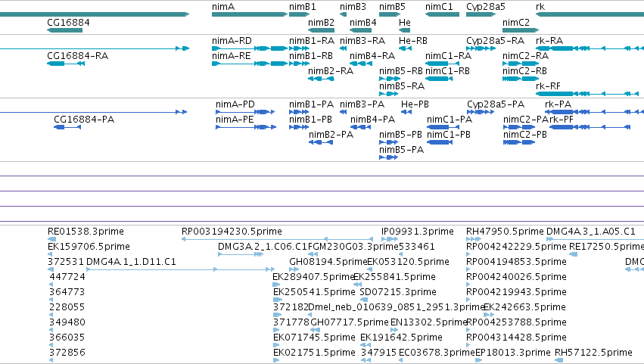This screenshot has width=644, height=364.
Task: Click the GH08194.5prime EST label
Action: click(x=328, y=262)
